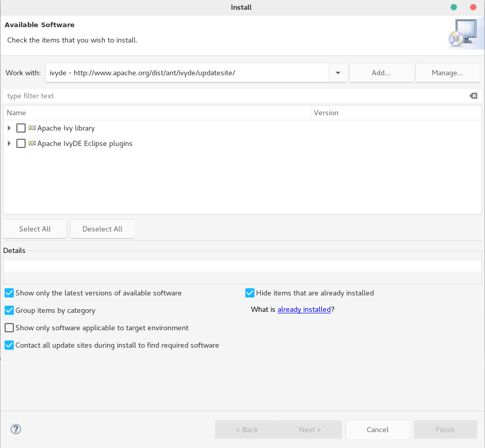Cancel the Install dialog
The width and height of the screenshot is (485, 448).
pyautogui.click(x=377, y=430)
